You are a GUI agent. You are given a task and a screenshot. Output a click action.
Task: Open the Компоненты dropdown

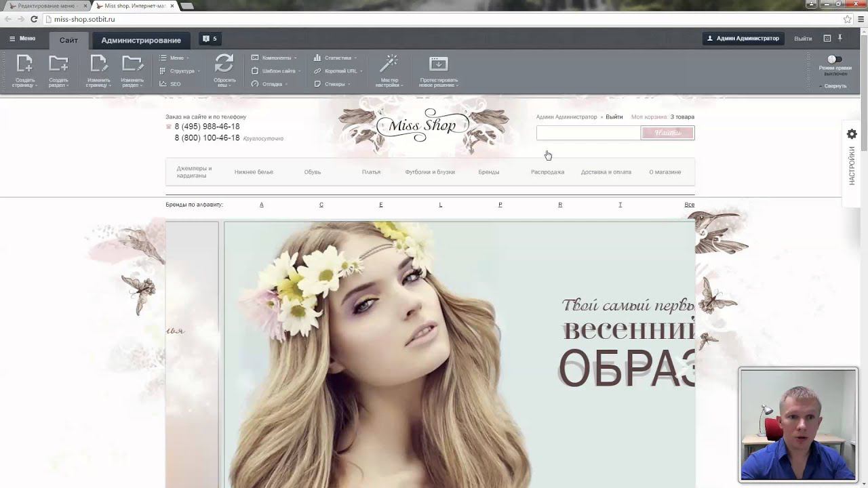point(274,58)
